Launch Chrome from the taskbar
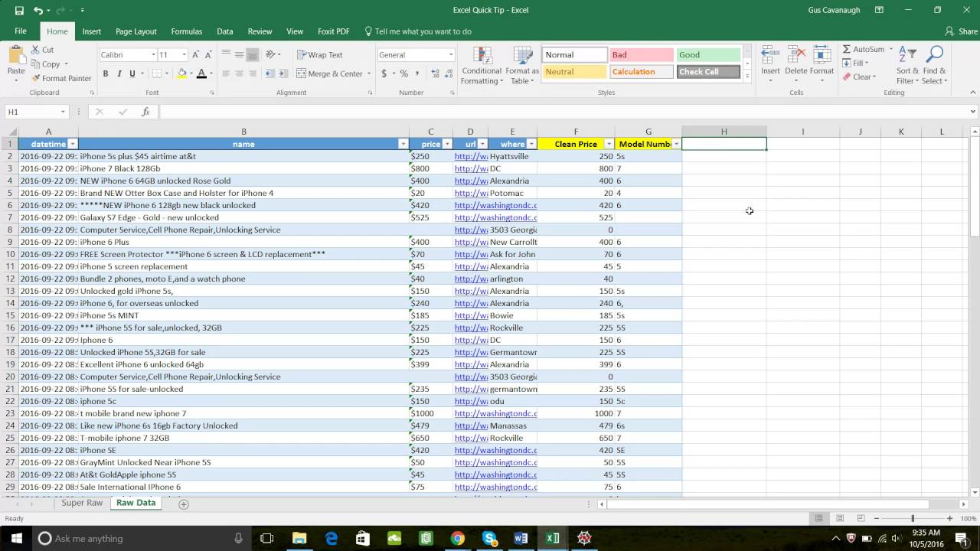The height and width of the screenshot is (551, 980). pyautogui.click(x=457, y=538)
